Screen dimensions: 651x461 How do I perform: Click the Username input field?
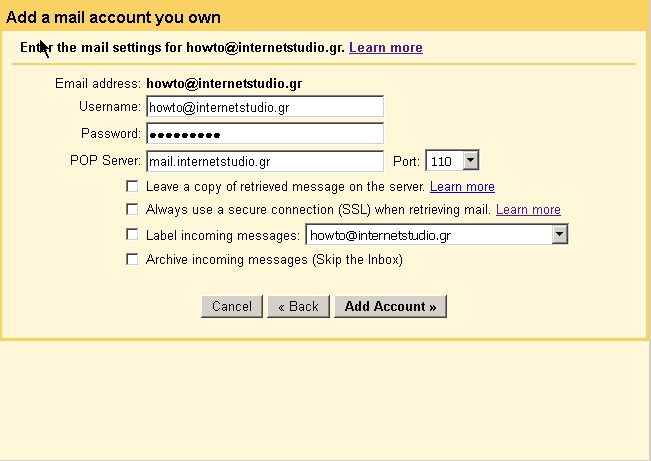point(264,107)
